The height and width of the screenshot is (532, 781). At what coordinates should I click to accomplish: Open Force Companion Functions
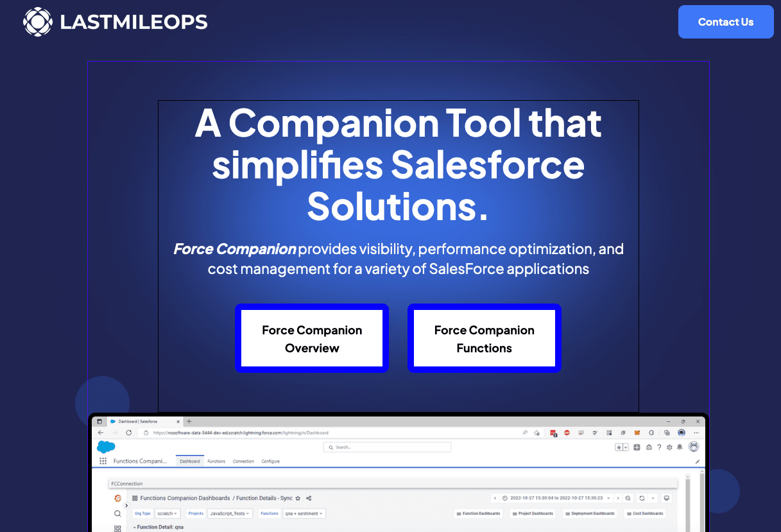coord(485,338)
